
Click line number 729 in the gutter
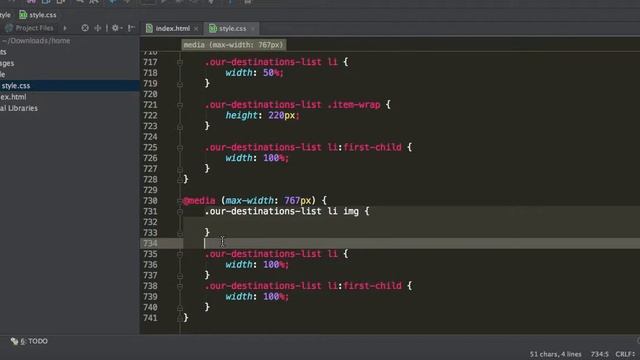pyautogui.click(x=150, y=190)
